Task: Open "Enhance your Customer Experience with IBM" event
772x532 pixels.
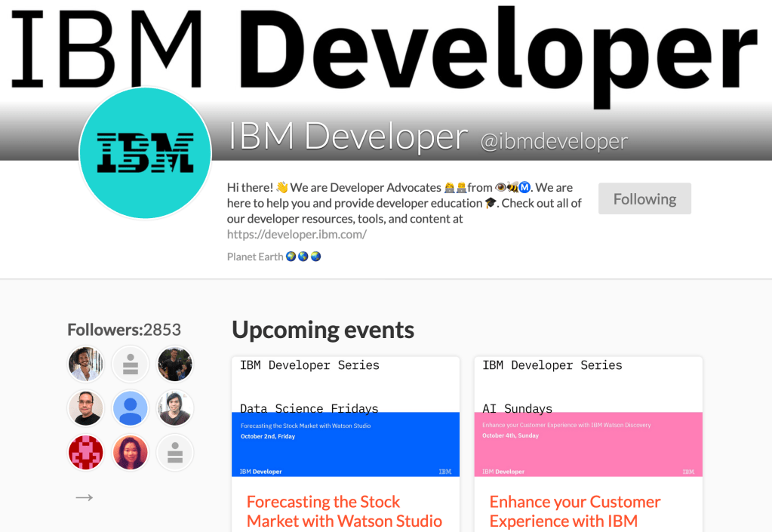Action: (574, 511)
